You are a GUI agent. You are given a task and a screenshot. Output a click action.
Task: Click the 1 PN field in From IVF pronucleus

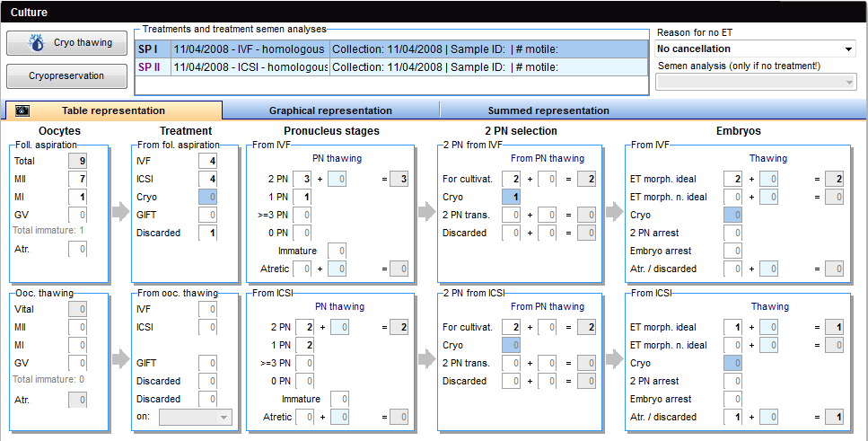click(x=304, y=197)
